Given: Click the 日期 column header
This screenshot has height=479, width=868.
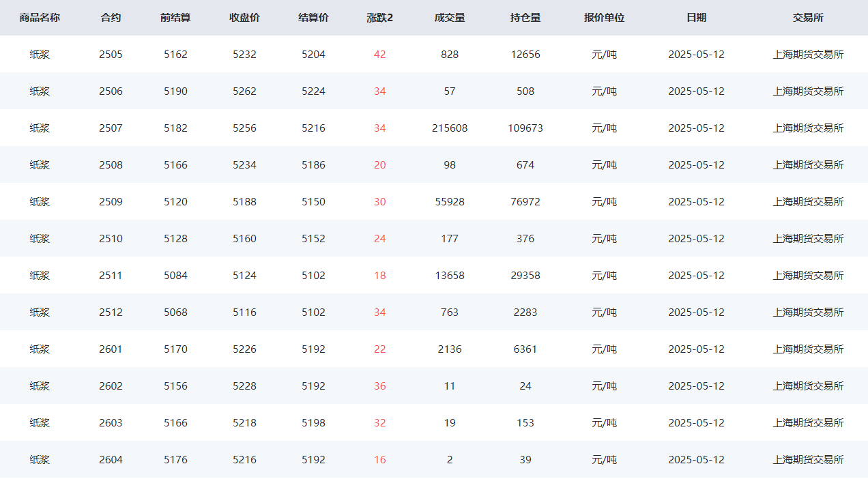Looking at the screenshot, I should pyautogui.click(x=696, y=18).
